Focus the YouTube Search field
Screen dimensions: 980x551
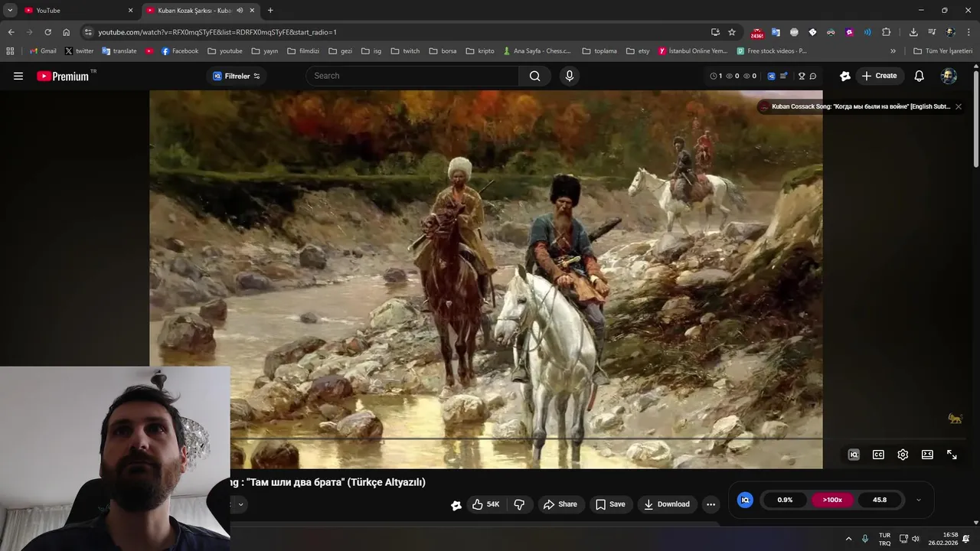(x=412, y=76)
